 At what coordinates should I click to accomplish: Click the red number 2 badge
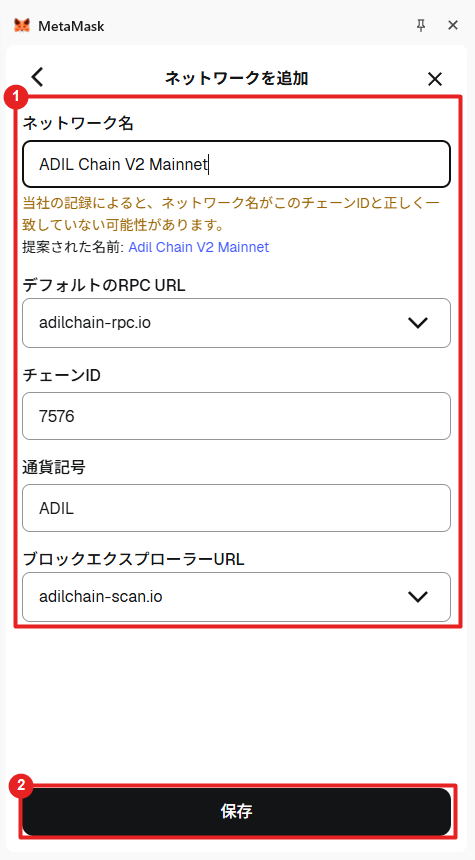20,786
